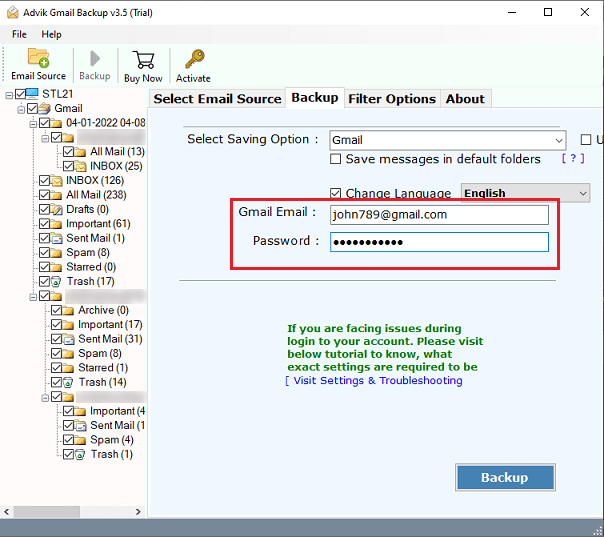
Task: Click the Starred (1) folder icon
Action: coord(68,368)
